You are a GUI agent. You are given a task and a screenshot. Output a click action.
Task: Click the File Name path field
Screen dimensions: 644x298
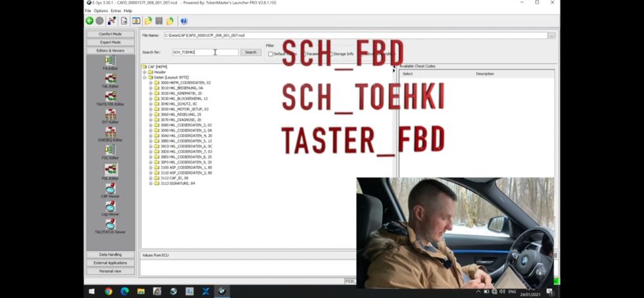pos(355,36)
